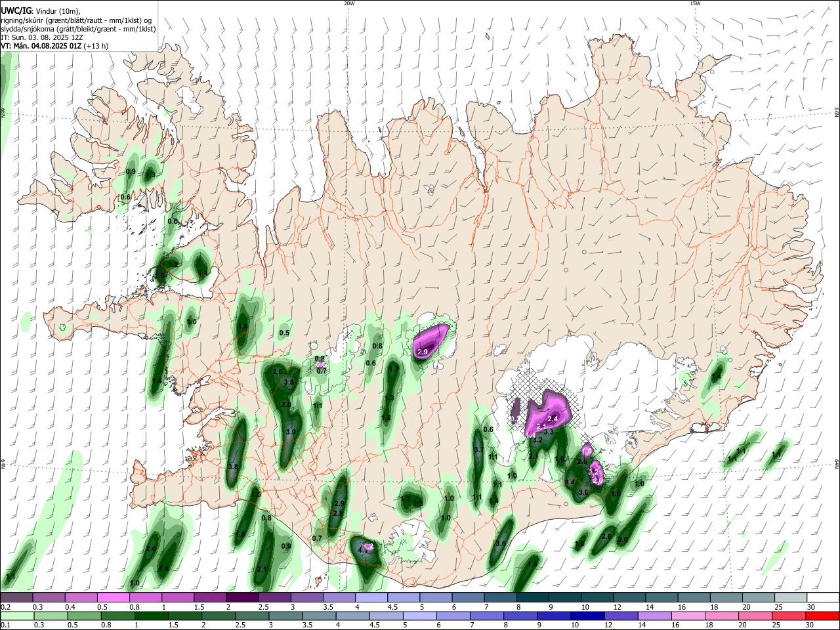Click the '1.7' precipitation value on the map

(394, 369)
